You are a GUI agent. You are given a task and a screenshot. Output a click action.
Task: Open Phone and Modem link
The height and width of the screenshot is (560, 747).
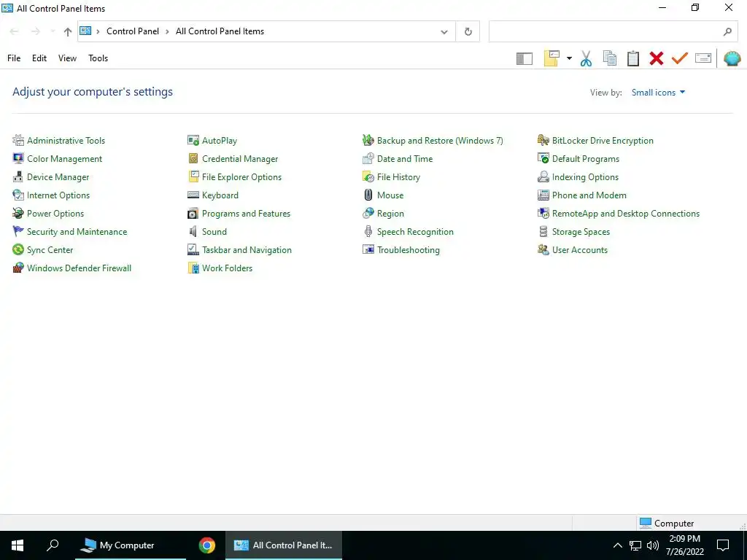pos(589,195)
